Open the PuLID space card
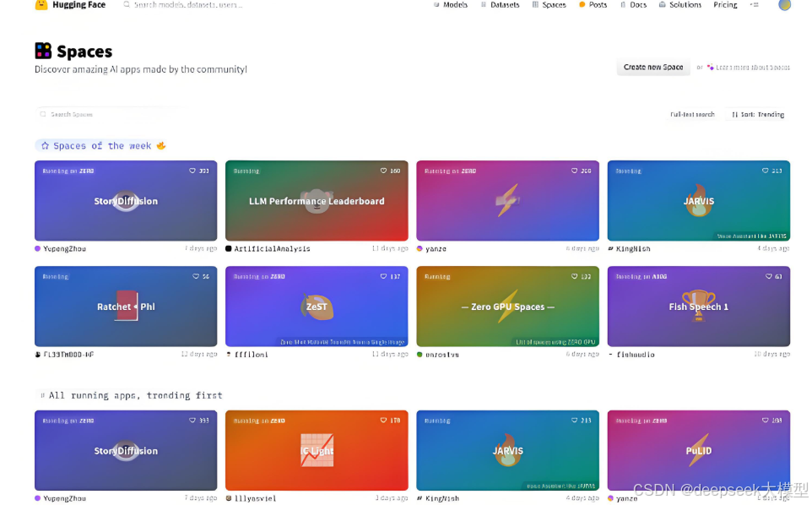The height and width of the screenshot is (505, 812). pyautogui.click(x=699, y=450)
